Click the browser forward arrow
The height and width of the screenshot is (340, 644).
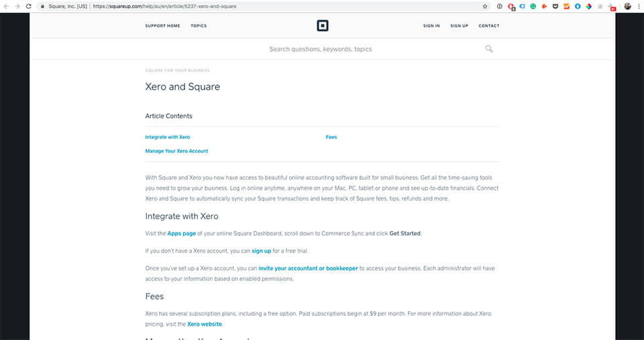point(17,6)
